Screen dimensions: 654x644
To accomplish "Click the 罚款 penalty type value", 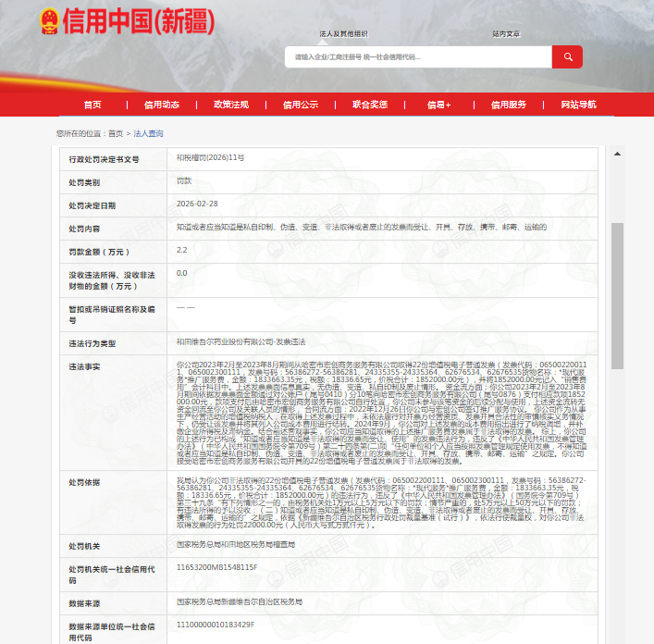I will pyautogui.click(x=184, y=181).
